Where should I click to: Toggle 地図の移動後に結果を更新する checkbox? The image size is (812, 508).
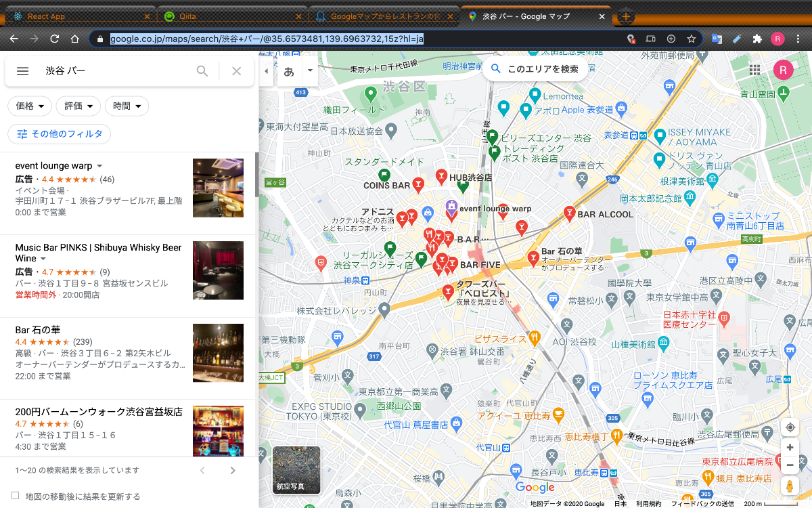click(x=16, y=496)
